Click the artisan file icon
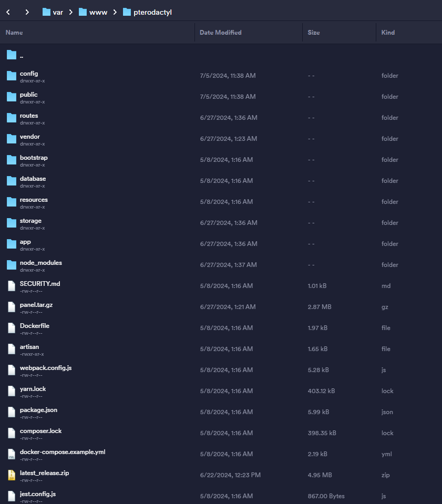 12,349
